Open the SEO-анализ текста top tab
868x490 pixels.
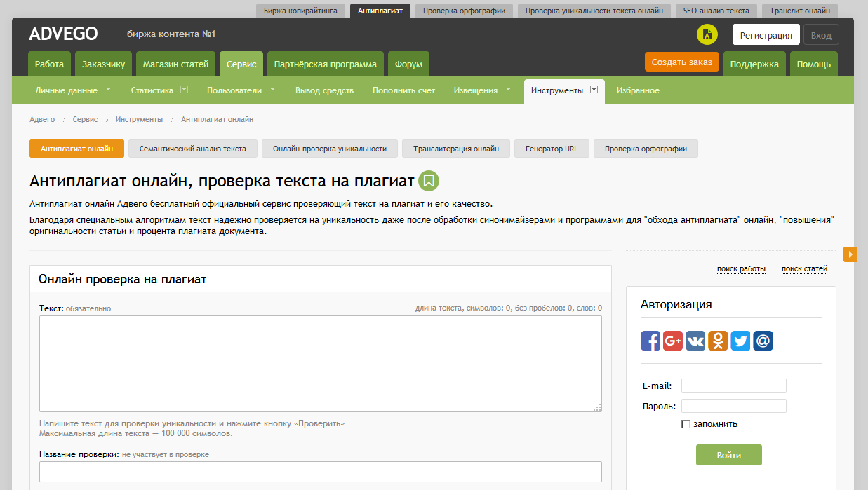pyautogui.click(x=716, y=11)
